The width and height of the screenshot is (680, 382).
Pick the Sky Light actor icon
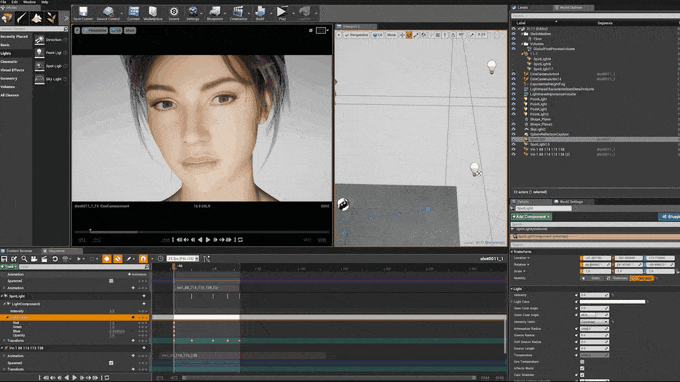point(39,79)
